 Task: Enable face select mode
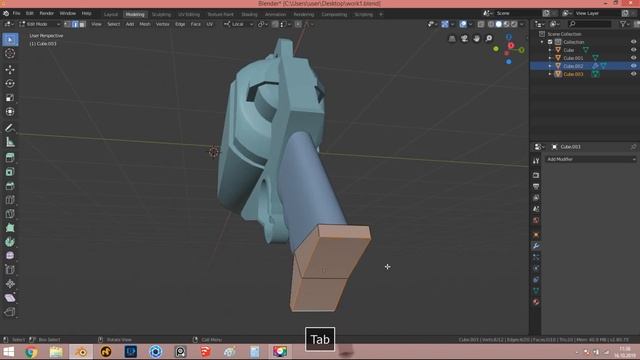pos(82,24)
